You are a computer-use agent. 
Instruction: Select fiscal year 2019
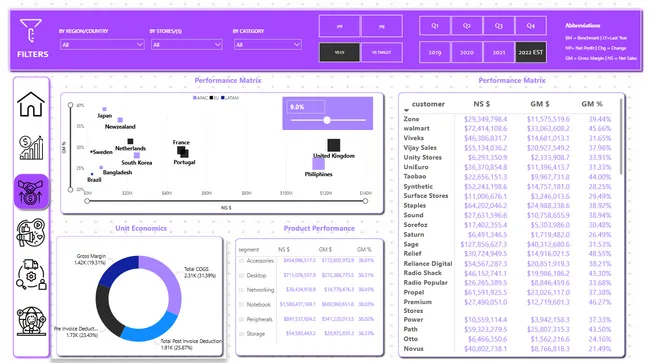coord(434,52)
